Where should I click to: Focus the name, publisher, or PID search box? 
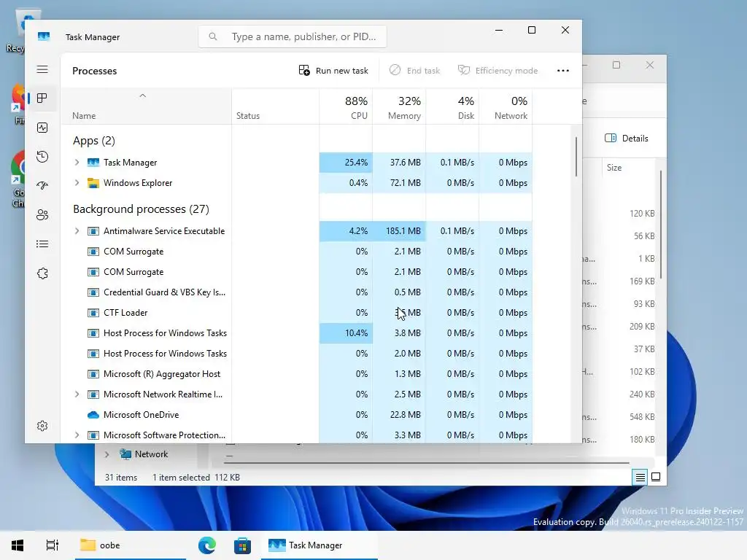click(293, 36)
